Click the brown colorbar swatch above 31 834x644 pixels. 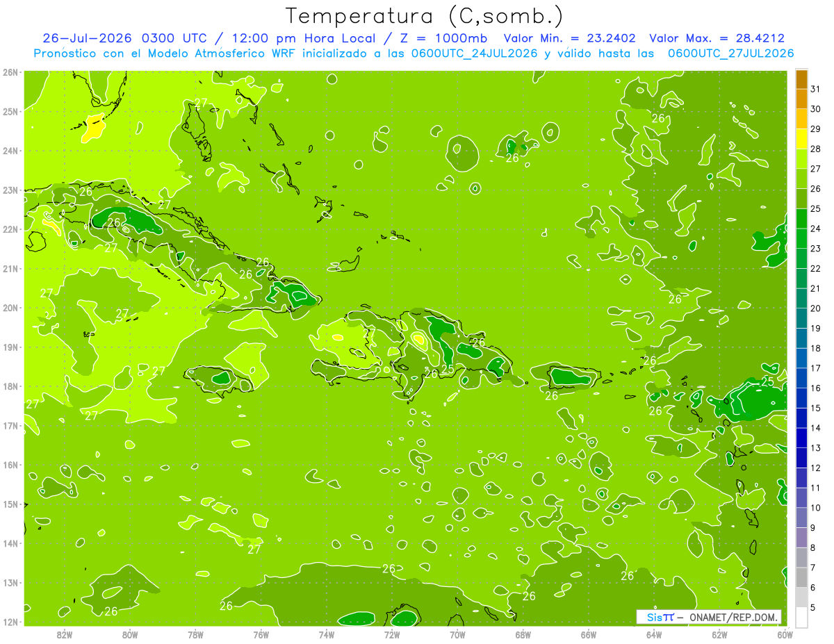[x=801, y=79]
